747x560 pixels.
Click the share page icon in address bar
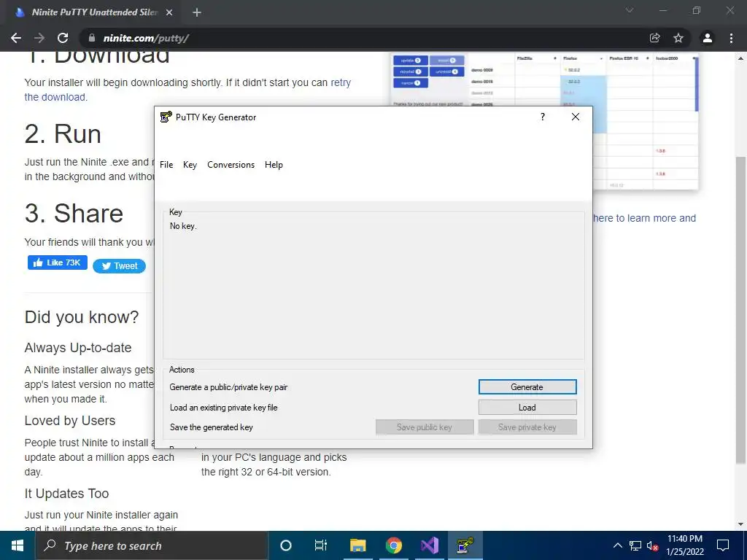[654, 38]
